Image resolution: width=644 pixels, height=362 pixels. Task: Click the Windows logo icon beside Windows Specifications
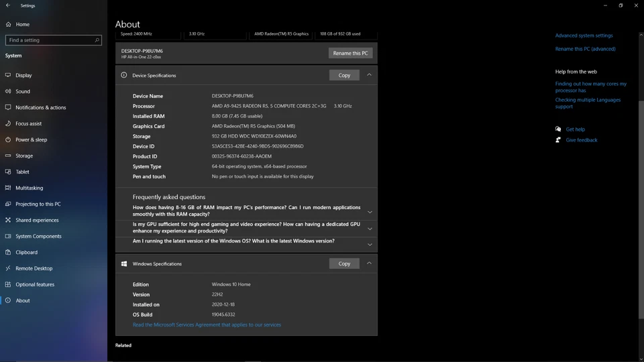click(x=123, y=263)
